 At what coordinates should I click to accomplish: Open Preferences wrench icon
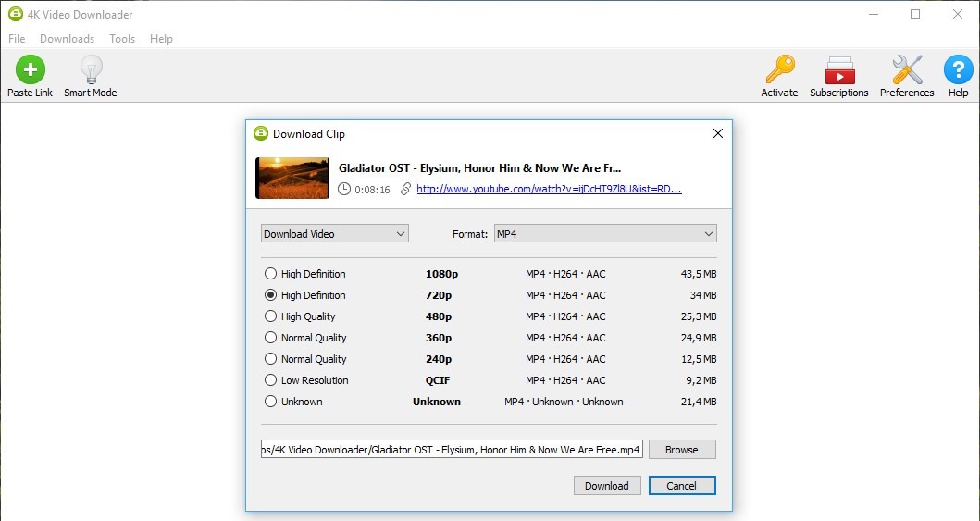pos(907,69)
